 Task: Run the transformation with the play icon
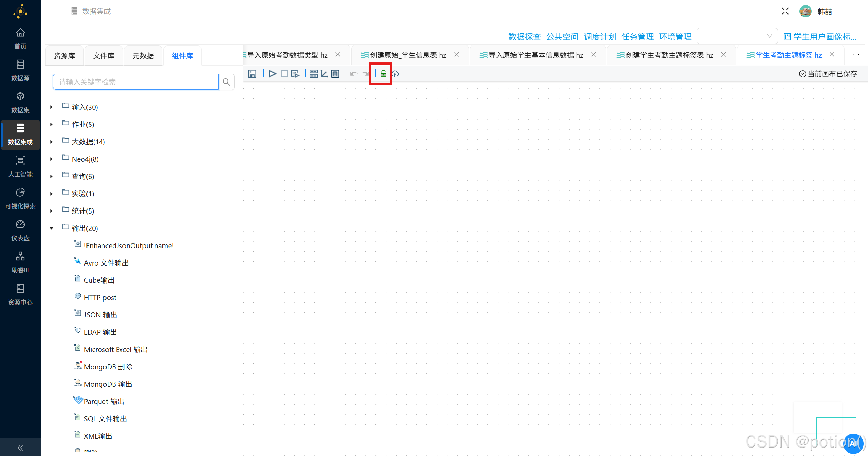(x=272, y=74)
